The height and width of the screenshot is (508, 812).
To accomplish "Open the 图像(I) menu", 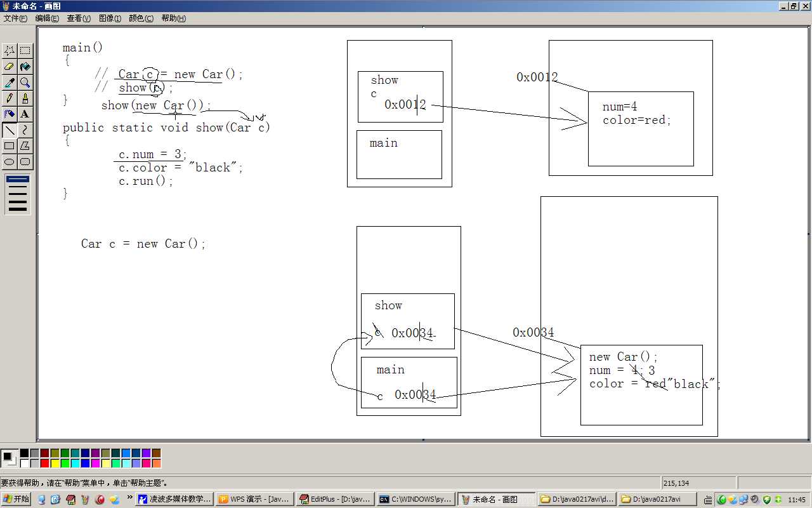I will 110,18.
